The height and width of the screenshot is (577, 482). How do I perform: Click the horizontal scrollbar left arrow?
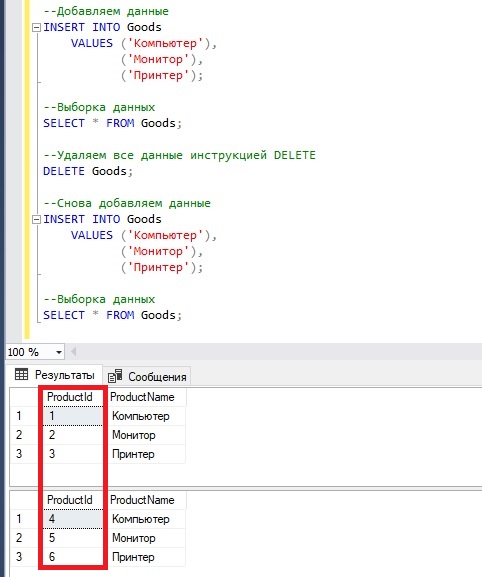pos(74,352)
